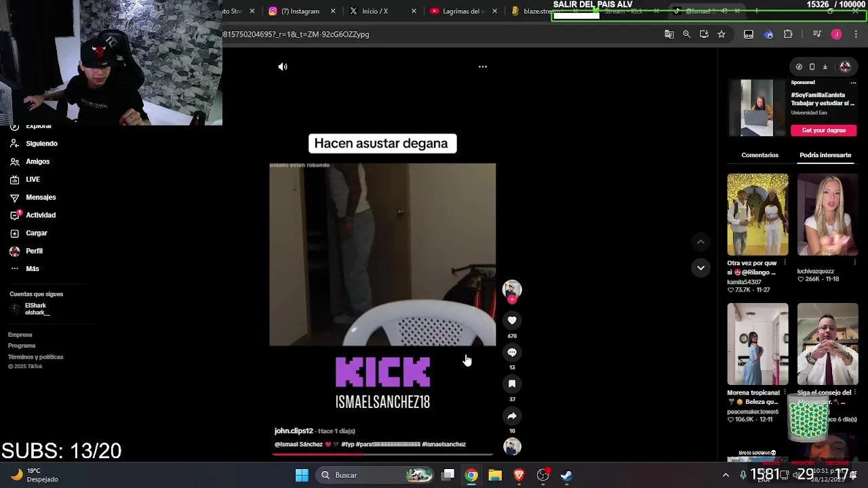This screenshot has height=488, width=868.
Task: Open options for the Morena tropicana video
Action: [x=785, y=392]
